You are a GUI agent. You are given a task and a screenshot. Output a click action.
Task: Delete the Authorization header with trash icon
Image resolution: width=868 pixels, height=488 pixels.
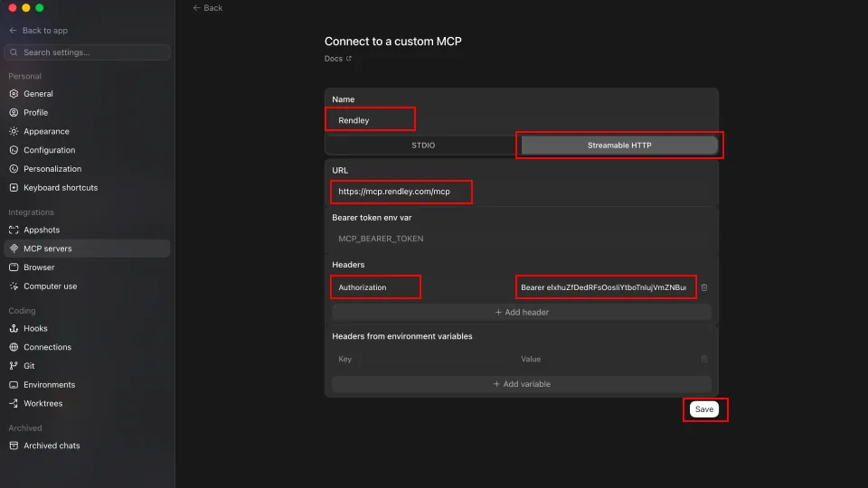coord(704,287)
